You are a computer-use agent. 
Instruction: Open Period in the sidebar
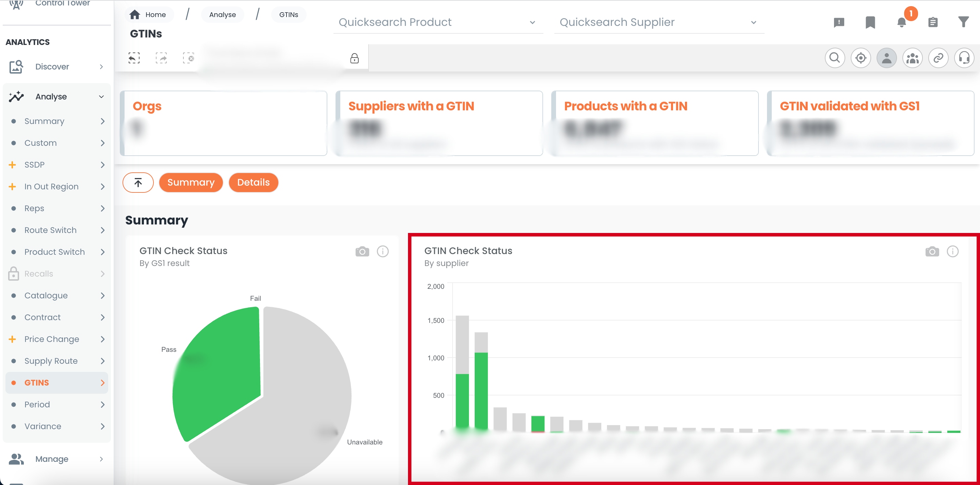57,404
